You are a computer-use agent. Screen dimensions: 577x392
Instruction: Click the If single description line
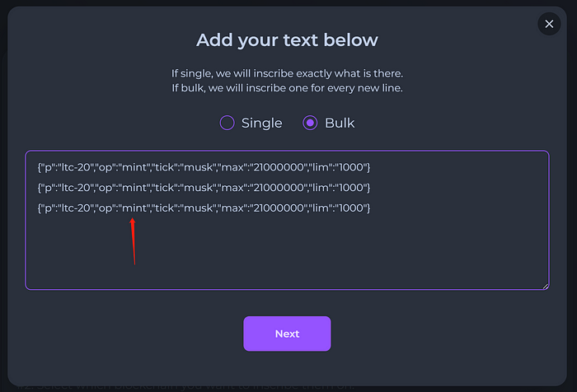[287, 73]
